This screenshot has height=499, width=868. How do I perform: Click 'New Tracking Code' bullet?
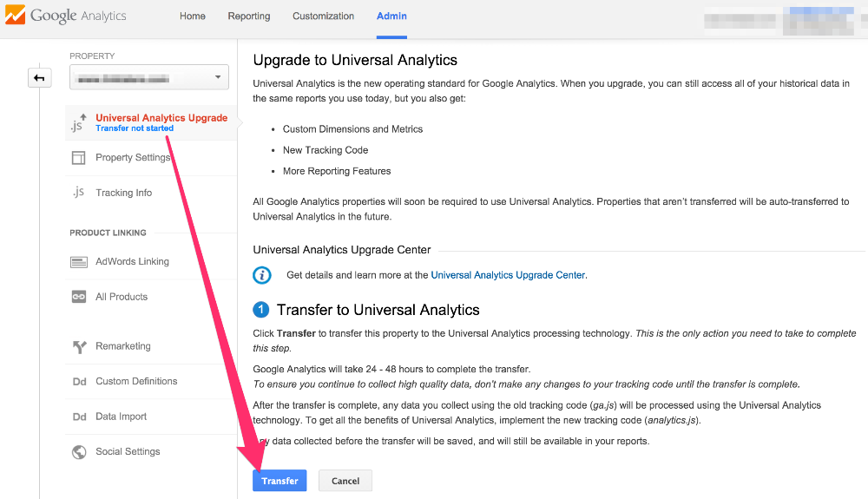(x=325, y=150)
